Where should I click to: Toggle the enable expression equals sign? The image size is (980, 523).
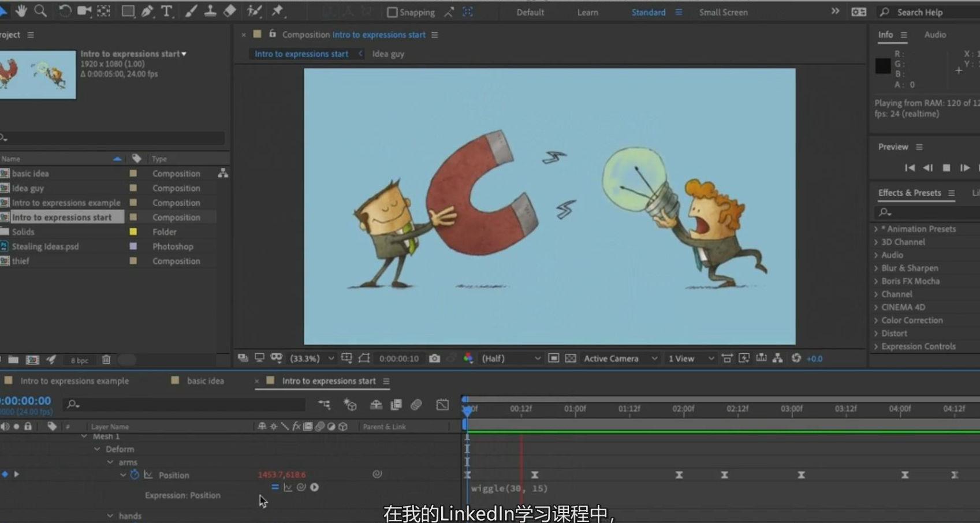pos(275,487)
